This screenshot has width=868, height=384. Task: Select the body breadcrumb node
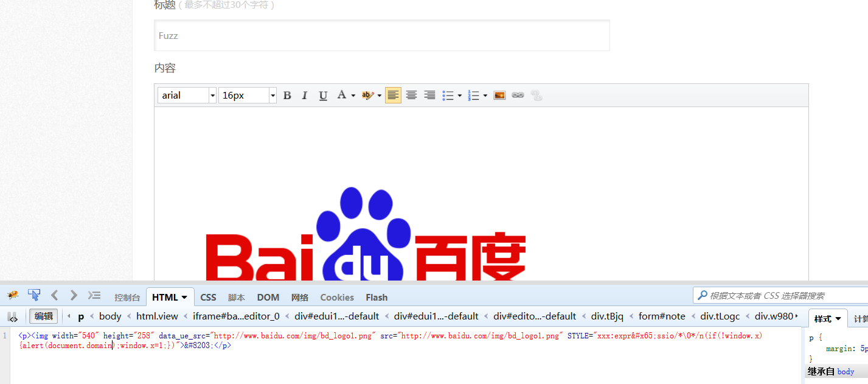click(110, 316)
